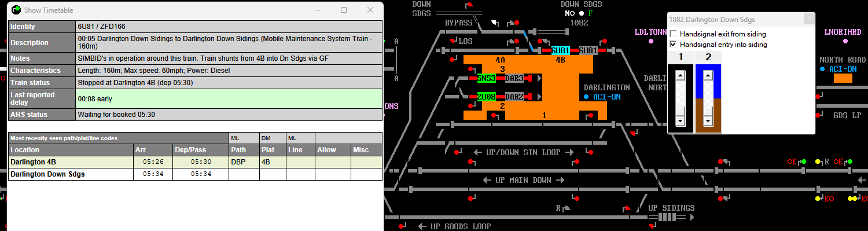The width and height of the screenshot is (868, 231).
Task: Toggle the North Road ACI-ON indicator
Action: [x=822, y=69]
